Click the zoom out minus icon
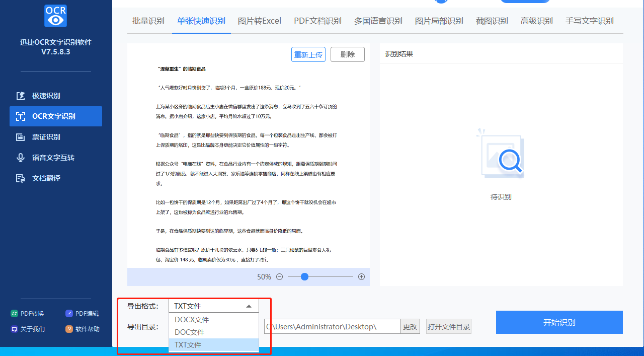This screenshot has width=644, height=356. tap(279, 276)
